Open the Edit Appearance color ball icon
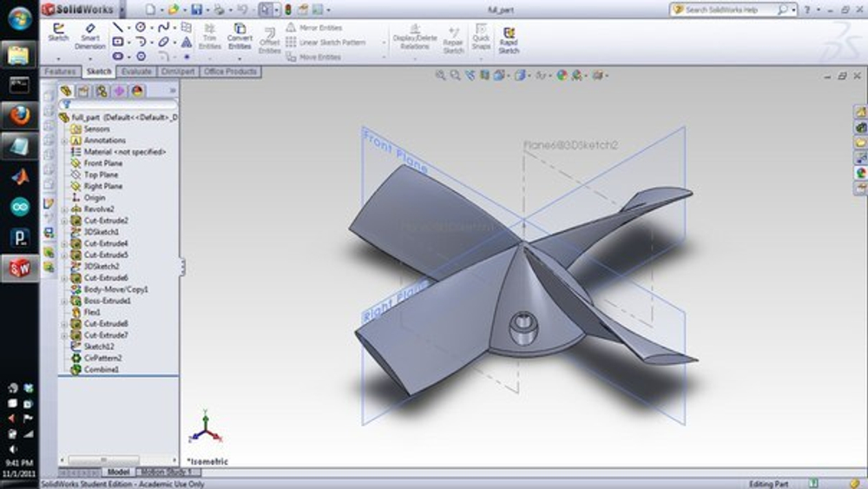 (562, 76)
